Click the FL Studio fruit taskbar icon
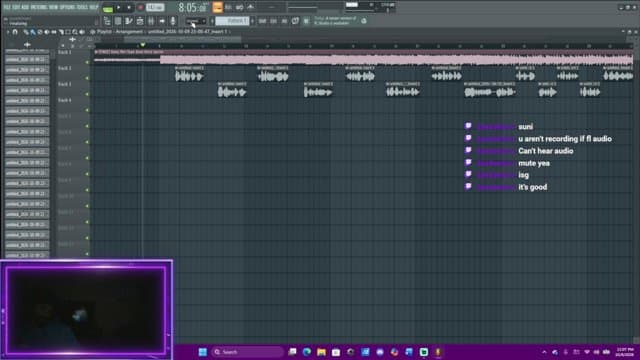The width and height of the screenshot is (640, 360). click(x=438, y=352)
